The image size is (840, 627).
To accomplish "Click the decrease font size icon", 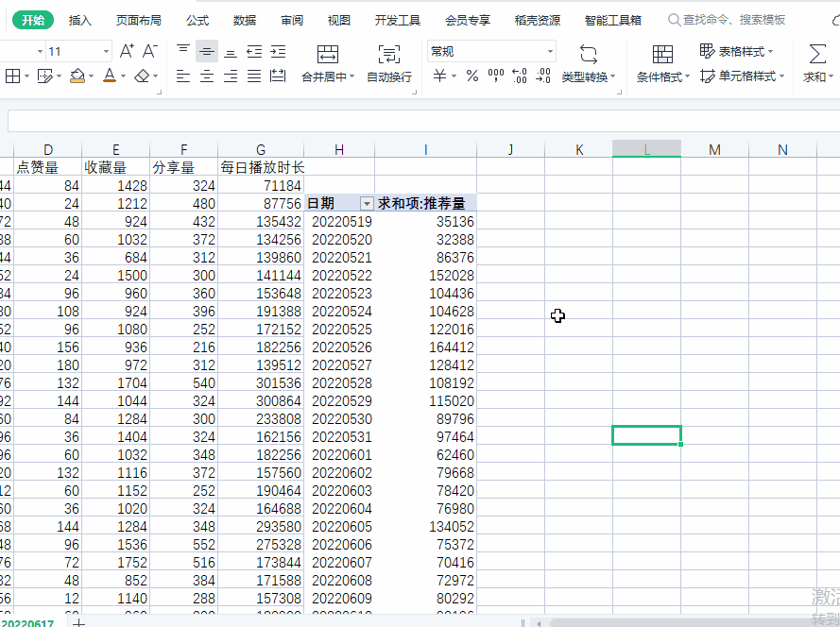I will pyautogui.click(x=150, y=52).
